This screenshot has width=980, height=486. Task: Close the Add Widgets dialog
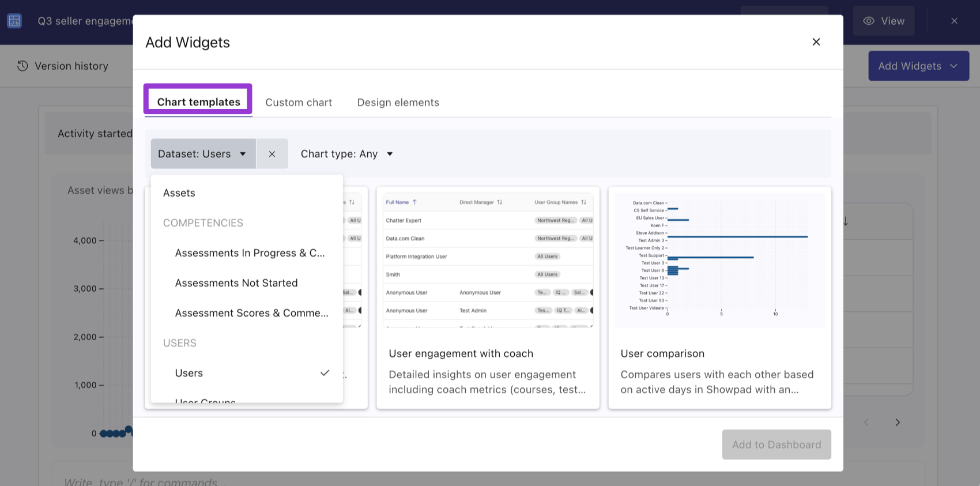pos(816,42)
